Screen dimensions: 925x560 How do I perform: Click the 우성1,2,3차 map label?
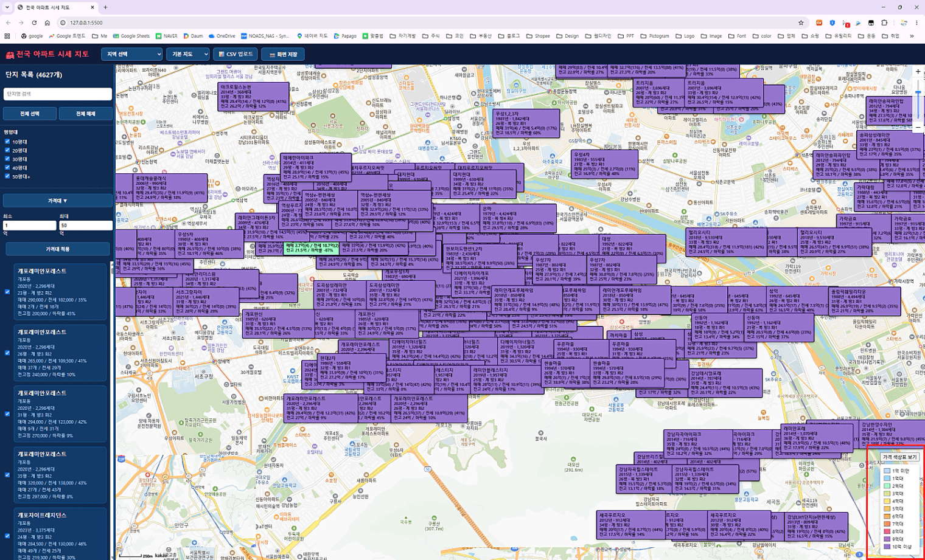click(x=526, y=123)
